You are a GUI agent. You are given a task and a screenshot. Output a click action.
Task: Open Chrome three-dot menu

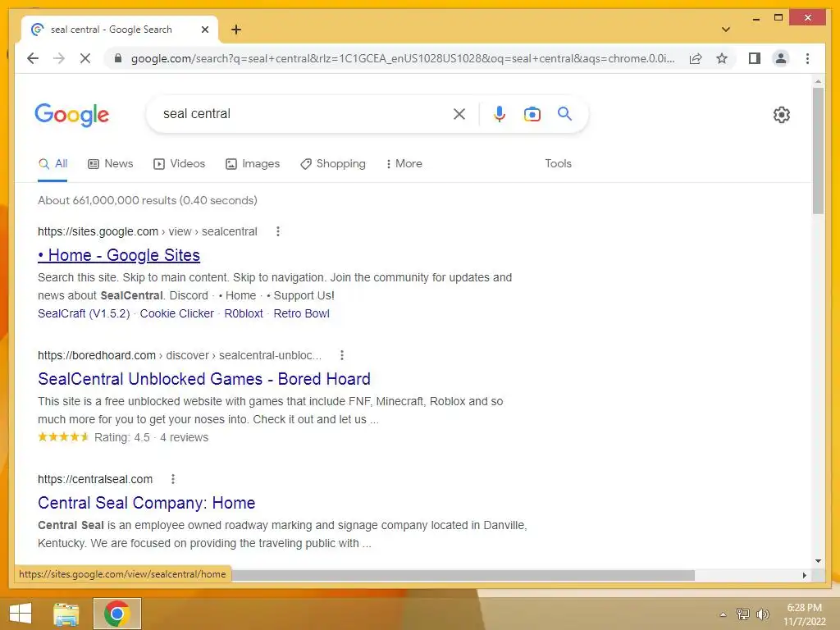point(807,58)
